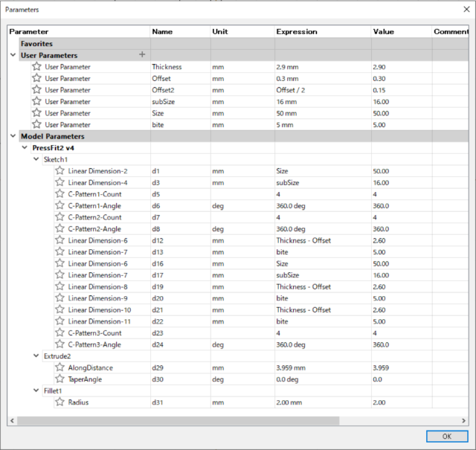Click the '50 mm' expression cell
This screenshot has width=476, height=450.
[x=323, y=113]
